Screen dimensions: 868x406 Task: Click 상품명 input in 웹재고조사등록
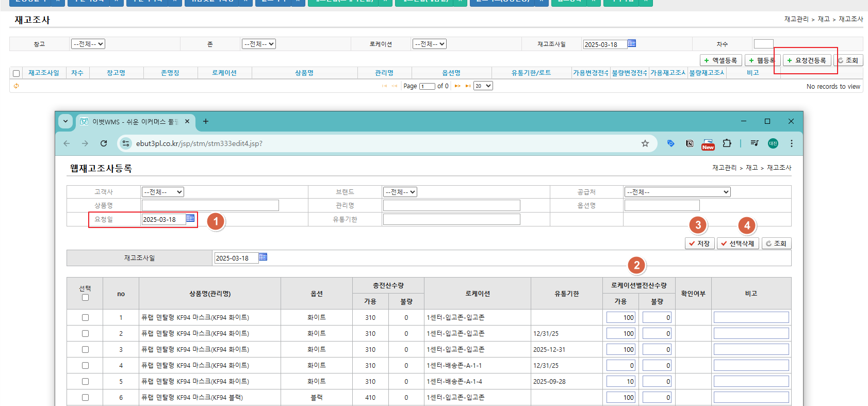[210, 205]
